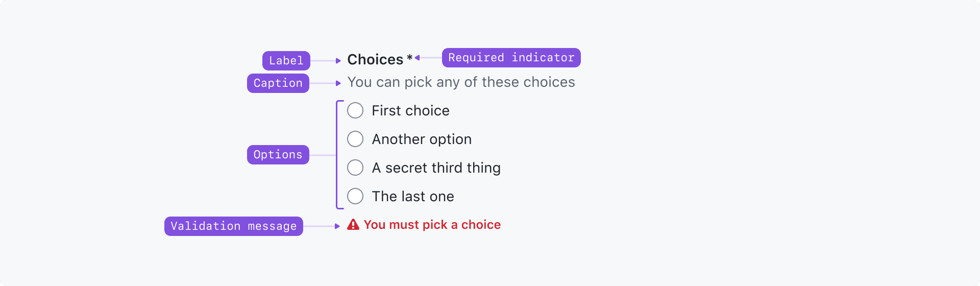The image size is (980, 286).
Task: Click the arrowhead pointing at the asterisk
Action: [418, 58]
